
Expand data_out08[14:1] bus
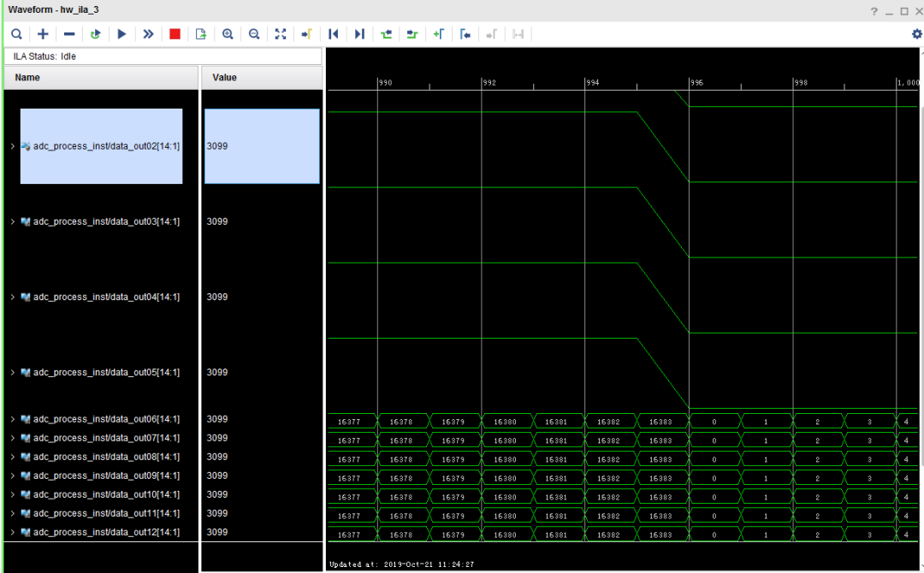pos(12,457)
